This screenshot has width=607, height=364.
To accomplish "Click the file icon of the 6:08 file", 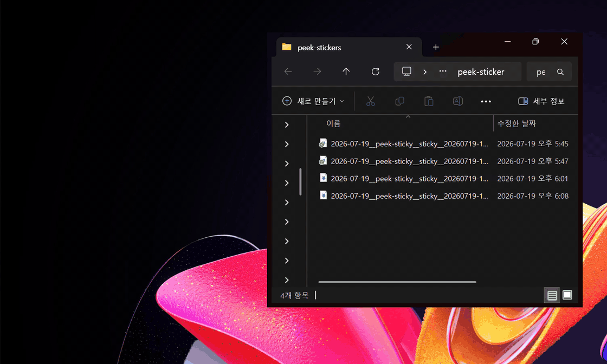I will [323, 196].
